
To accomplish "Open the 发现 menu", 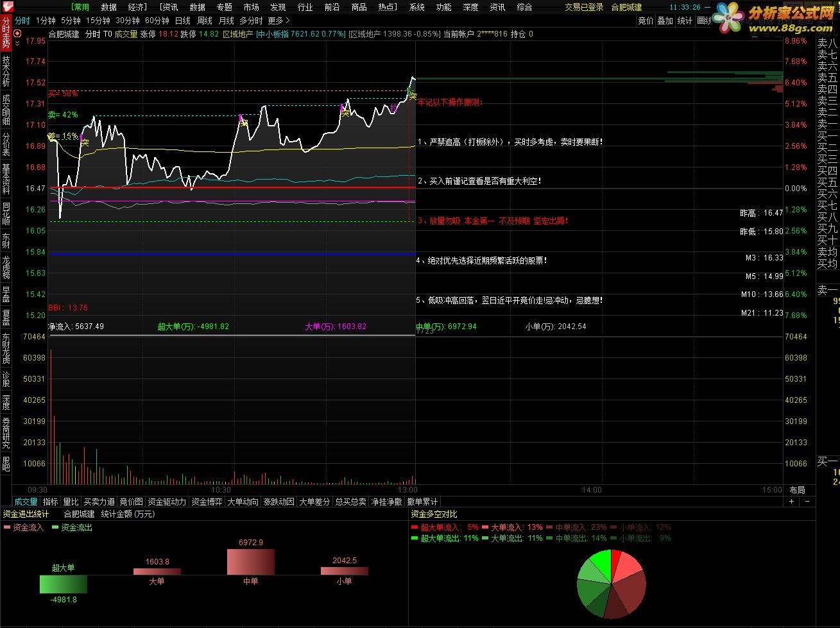I will (278, 7).
